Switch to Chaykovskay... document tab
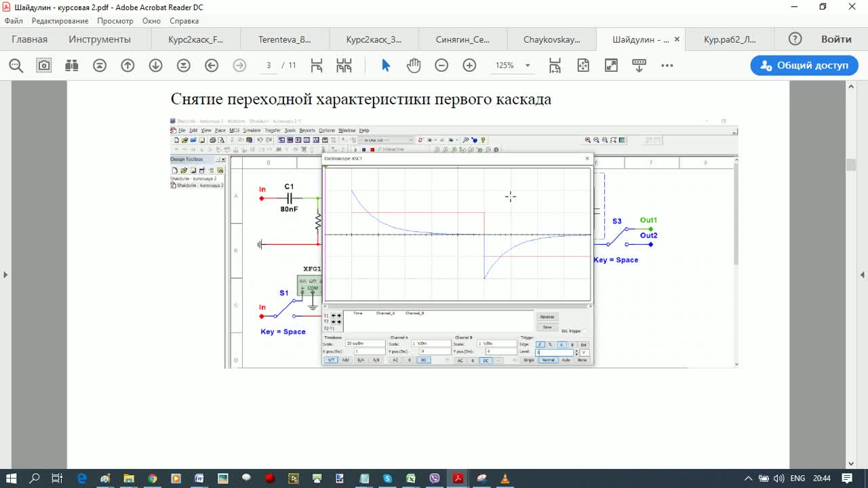Screen dimensions: 868x488 [552, 39]
